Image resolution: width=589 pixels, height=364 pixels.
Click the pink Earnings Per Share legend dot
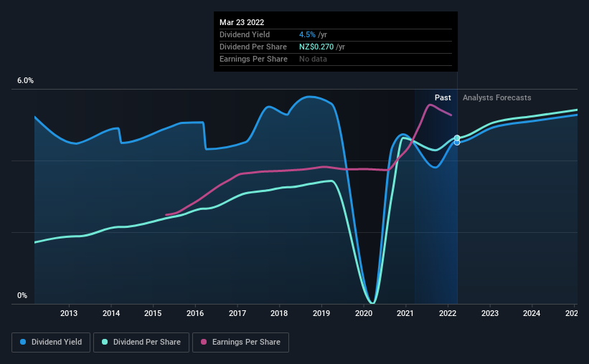pos(204,342)
